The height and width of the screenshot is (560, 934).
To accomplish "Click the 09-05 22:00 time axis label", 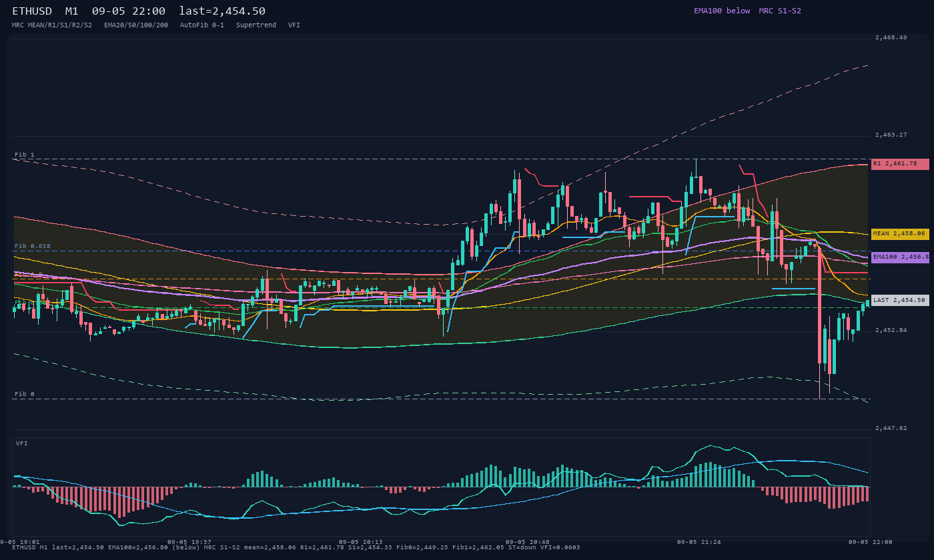I will click(871, 542).
